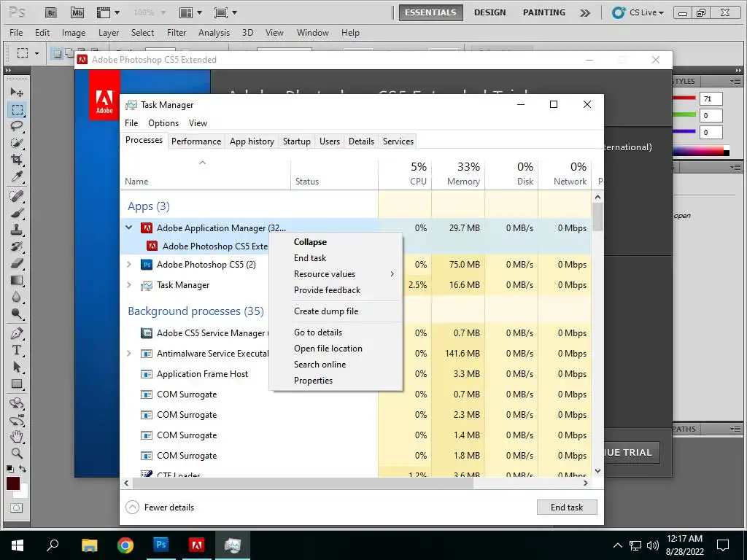Open Task Manager's Options menu

point(163,122)
